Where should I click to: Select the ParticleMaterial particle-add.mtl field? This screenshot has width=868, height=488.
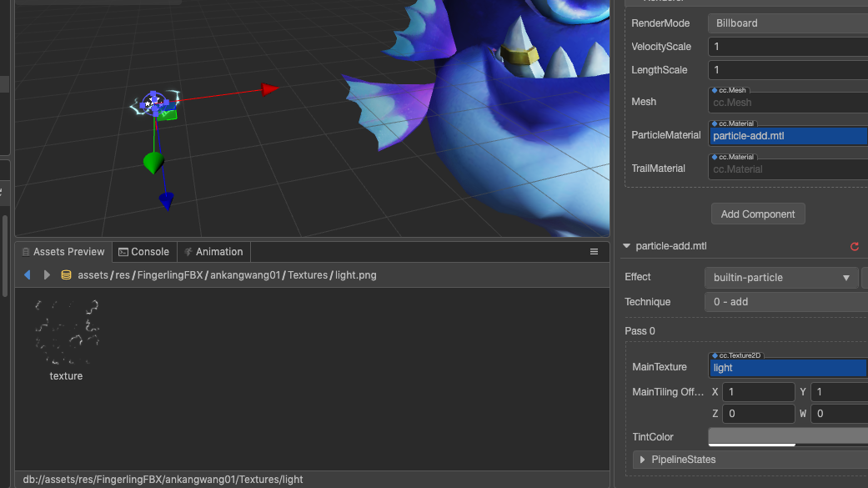(788, 136)
